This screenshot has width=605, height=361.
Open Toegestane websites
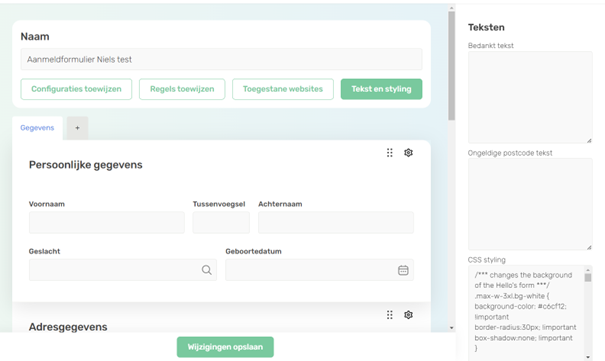click(283, 89)
